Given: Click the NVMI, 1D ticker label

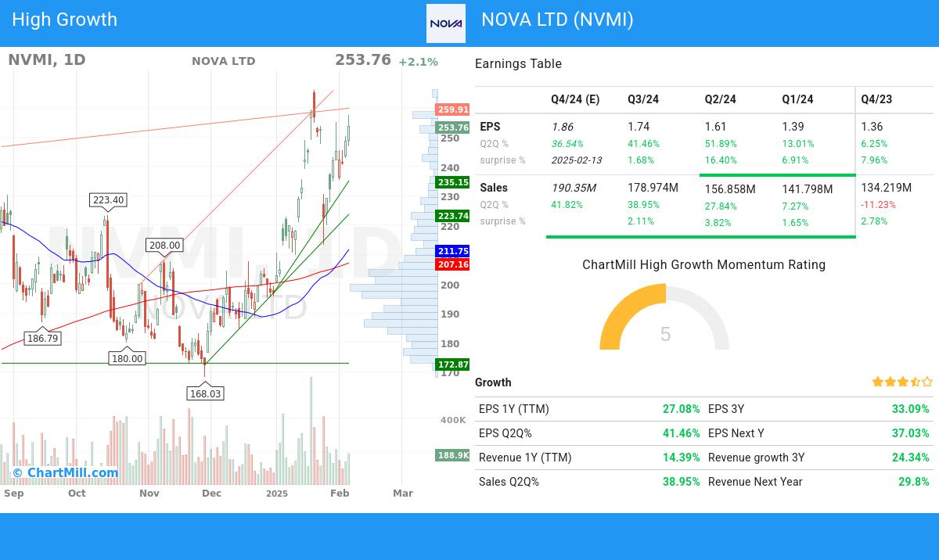Looking at the screenshot, I should coord(47,60).
